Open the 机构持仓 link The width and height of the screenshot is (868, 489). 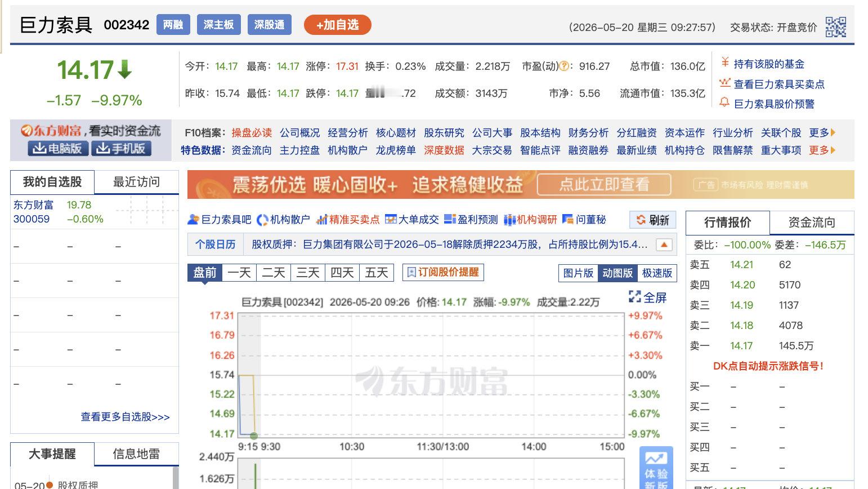click(684, 150)
